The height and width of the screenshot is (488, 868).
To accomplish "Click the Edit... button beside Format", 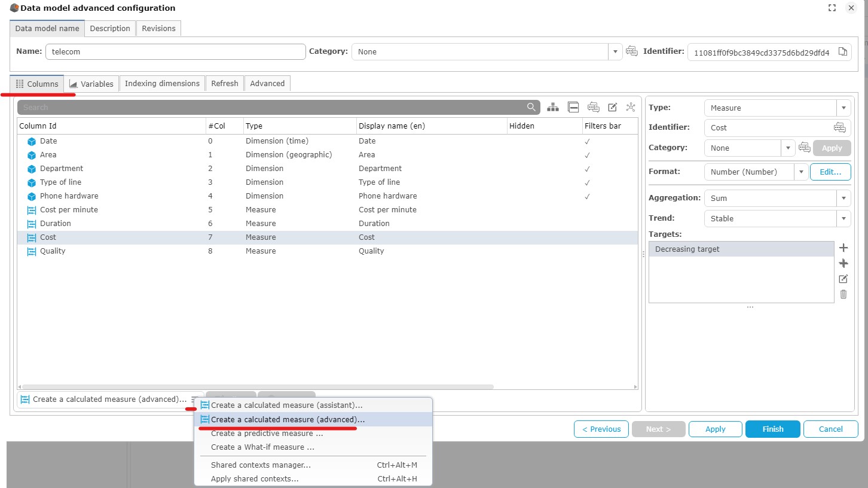I will click(830, 172).
